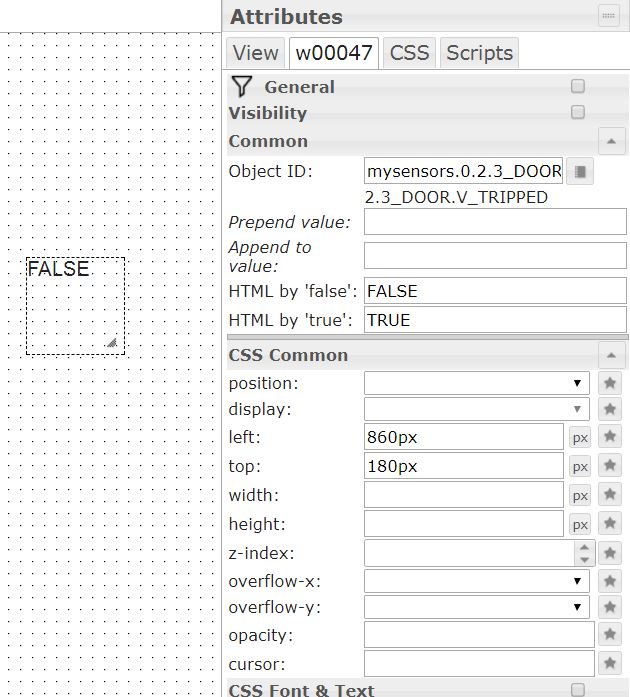The height and width of the screenshot is (697, 630).
Task: Click the px button beside width
Action: [x=580, y=495]
